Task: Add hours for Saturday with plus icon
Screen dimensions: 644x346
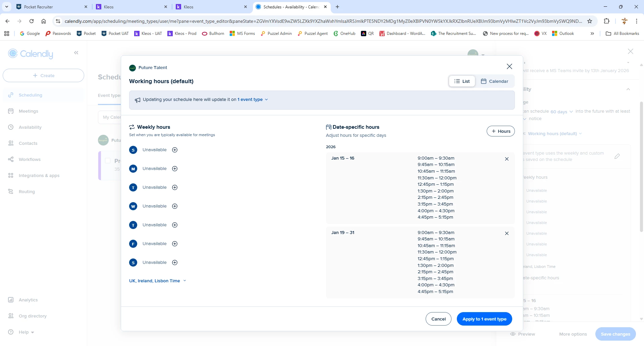Action: pos(175,263)
